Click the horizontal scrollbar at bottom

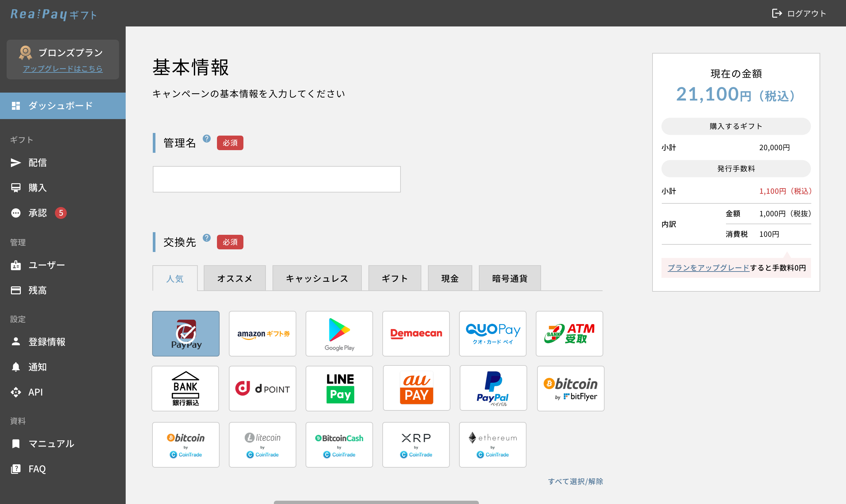[x=376, y=502]
